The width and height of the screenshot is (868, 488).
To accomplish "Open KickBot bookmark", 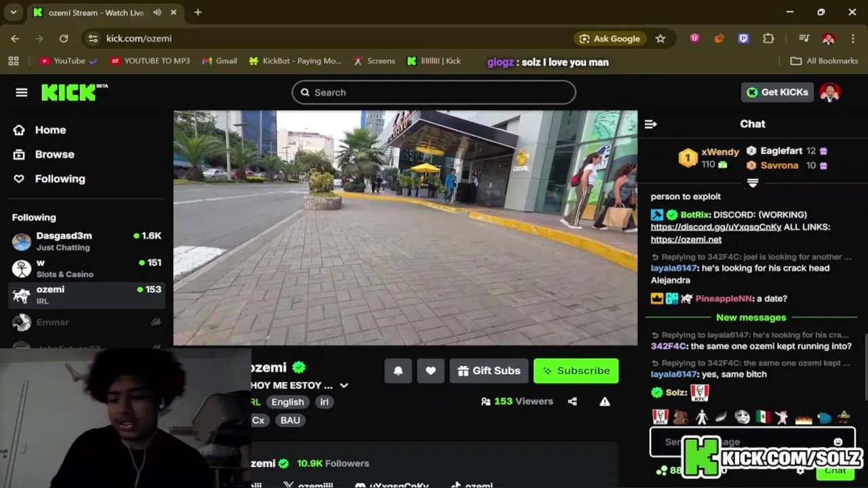I will 295,61.
